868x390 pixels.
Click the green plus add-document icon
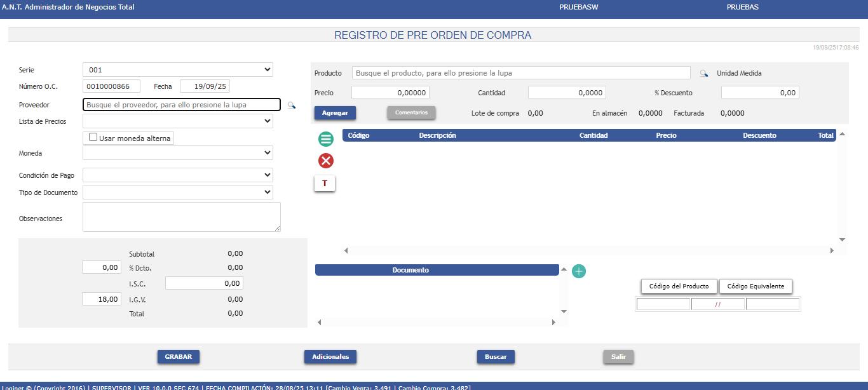coord(579,271)
